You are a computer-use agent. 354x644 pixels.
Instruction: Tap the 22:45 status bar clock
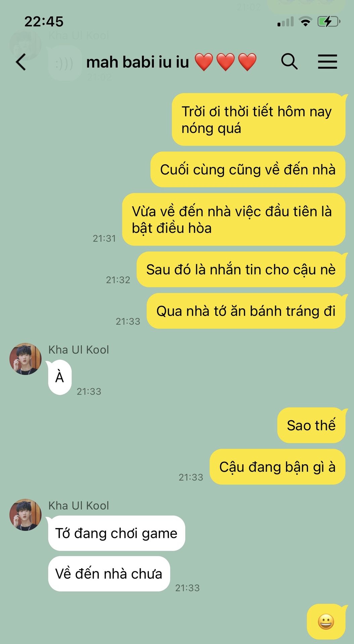point(44,22)
